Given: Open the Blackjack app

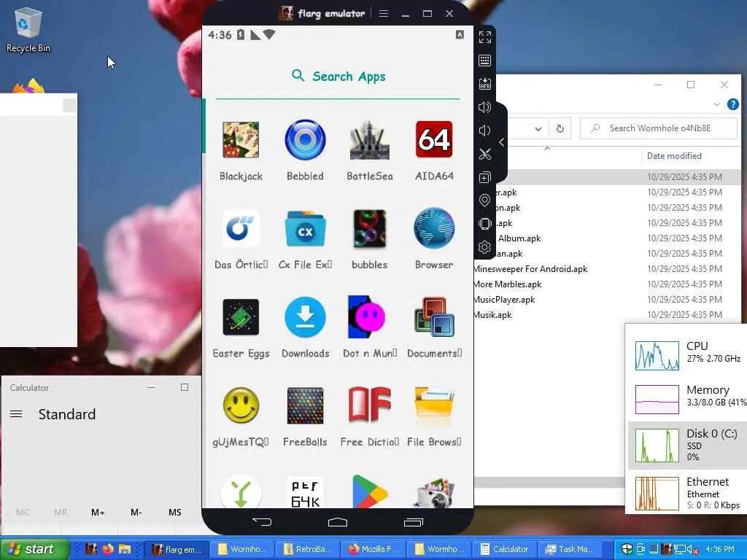Looking at the screenshot, I should coord(241,140).
